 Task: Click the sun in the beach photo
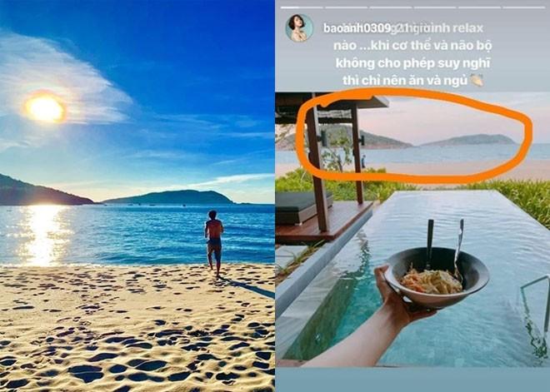click(44, 109)
